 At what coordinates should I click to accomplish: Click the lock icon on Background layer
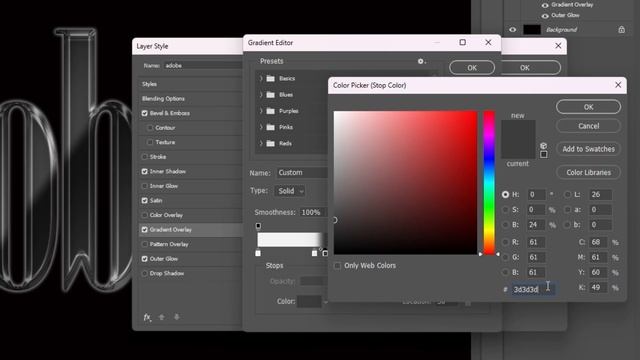tap(621, 29)
